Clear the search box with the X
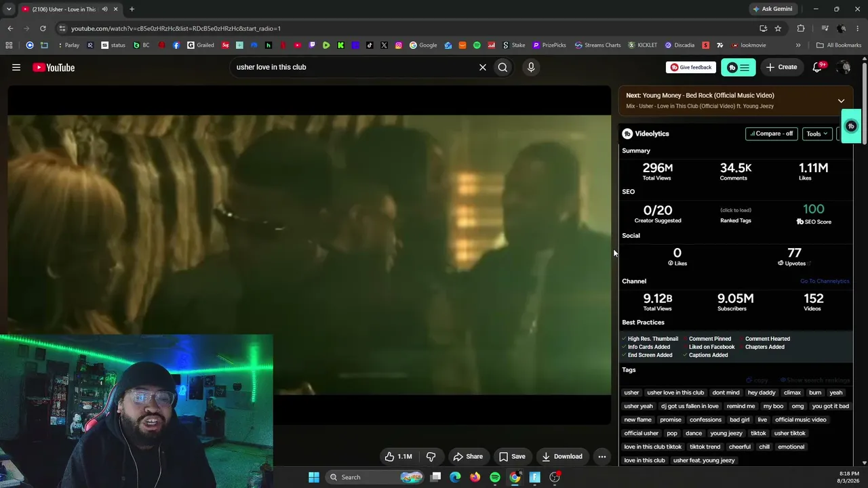The width and height of the screenshot is (868, 488). tap(483, 67)
